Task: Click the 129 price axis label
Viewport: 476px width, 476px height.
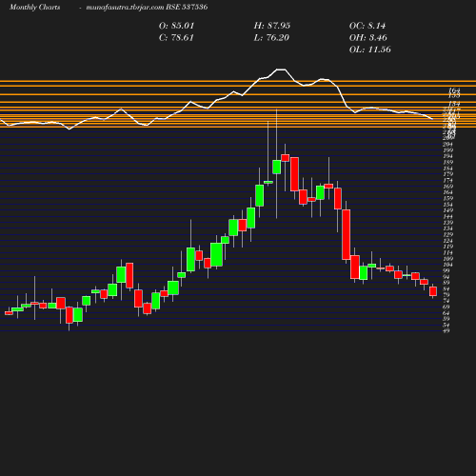Action: coord(447,234)
